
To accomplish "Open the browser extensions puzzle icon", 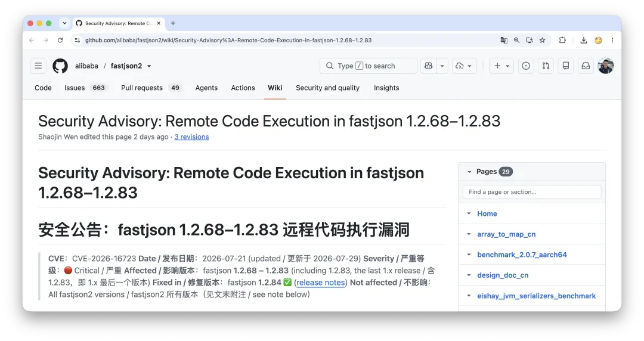I will 562,41.
